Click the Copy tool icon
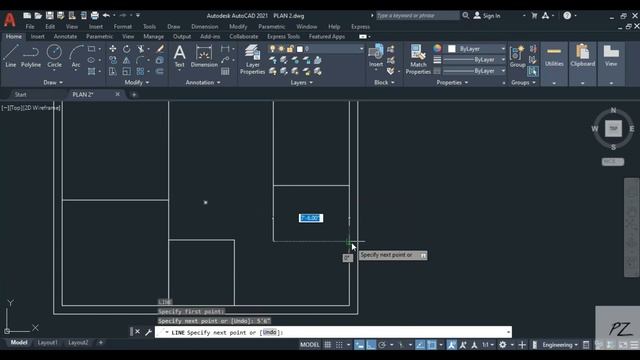This screenshot has width=640, height=360. 113,60
